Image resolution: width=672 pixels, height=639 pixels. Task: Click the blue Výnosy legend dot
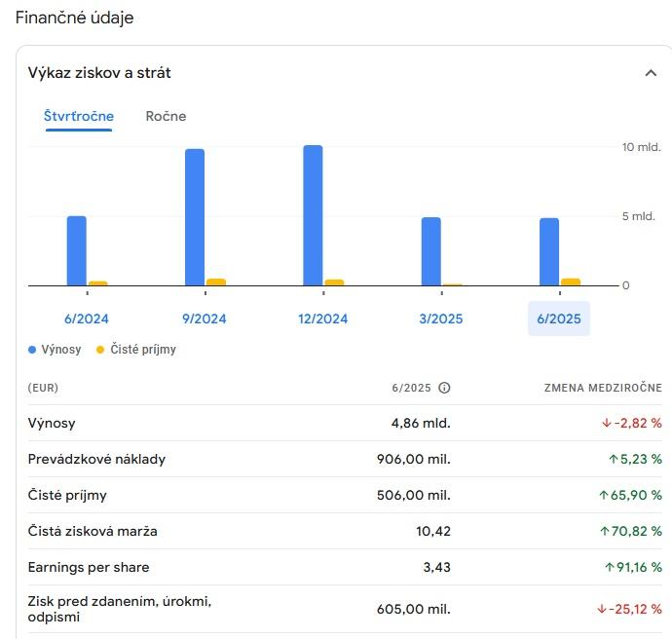tap(32, 350)
